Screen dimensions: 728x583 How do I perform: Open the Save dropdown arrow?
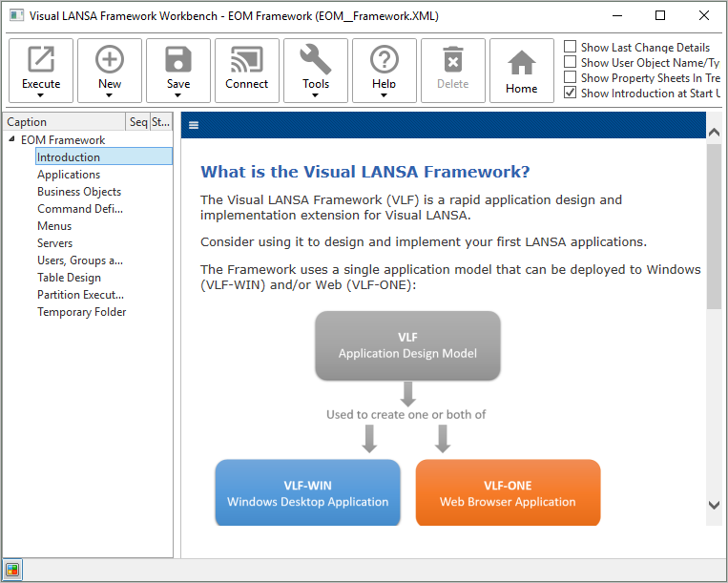pos(178,95)
